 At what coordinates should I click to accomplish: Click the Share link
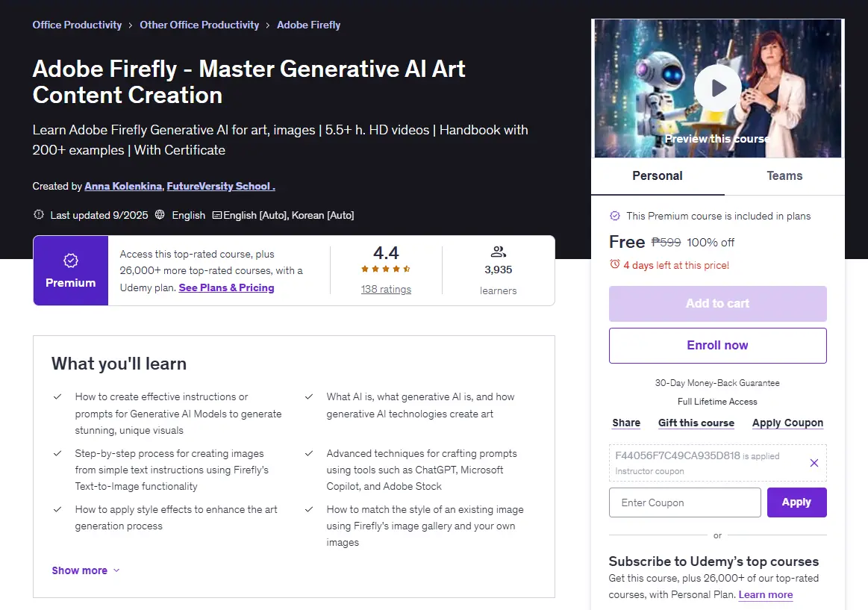[x=626, y=423]
